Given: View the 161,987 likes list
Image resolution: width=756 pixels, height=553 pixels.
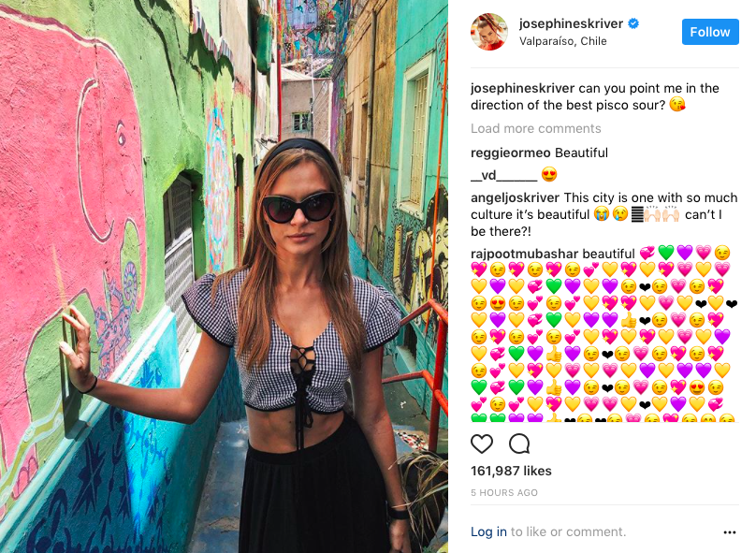Looking at the screenshot, I should coord(511,471).
